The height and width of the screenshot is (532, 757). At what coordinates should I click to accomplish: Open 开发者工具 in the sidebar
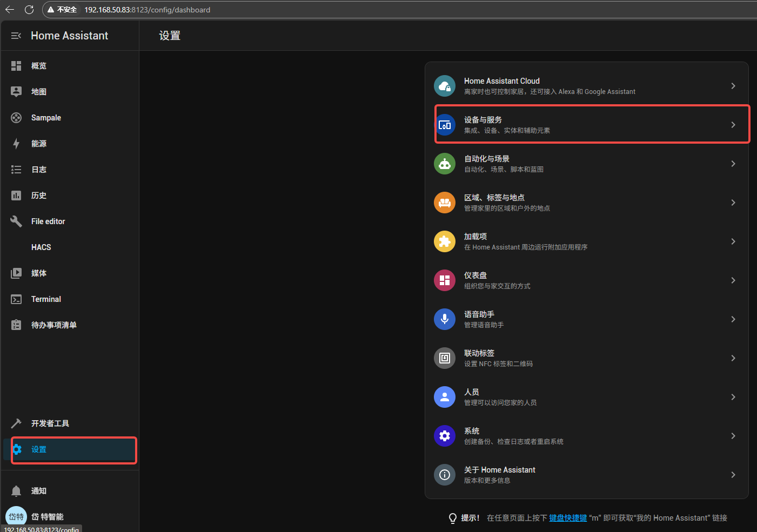click(50, 423)
